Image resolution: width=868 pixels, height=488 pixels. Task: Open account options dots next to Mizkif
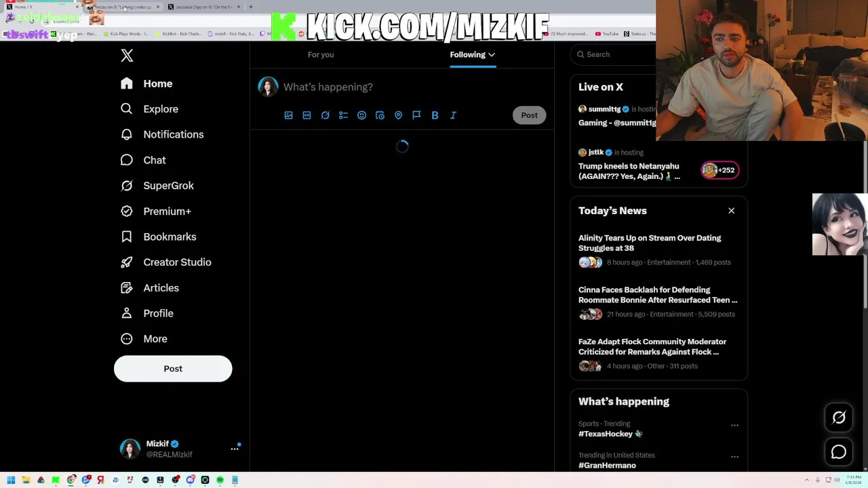point(235,449)
